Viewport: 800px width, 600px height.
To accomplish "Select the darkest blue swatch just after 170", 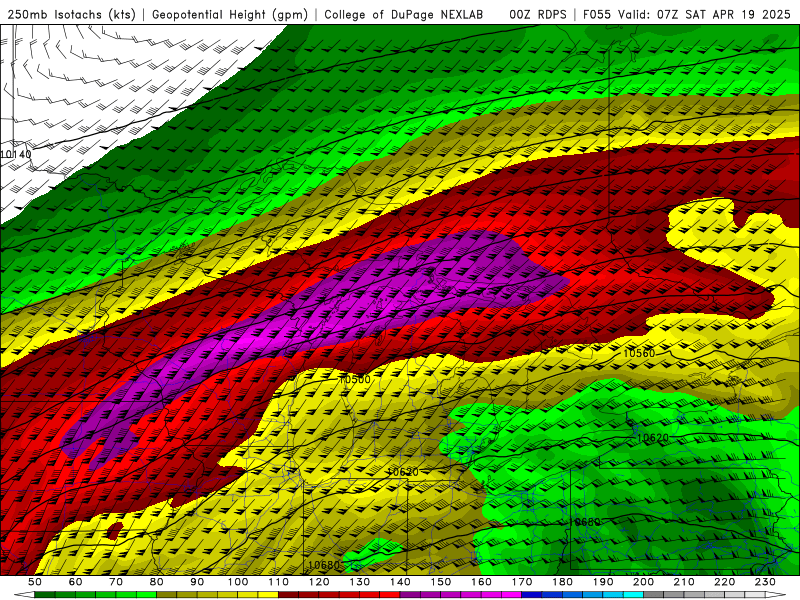I will 532,595.
